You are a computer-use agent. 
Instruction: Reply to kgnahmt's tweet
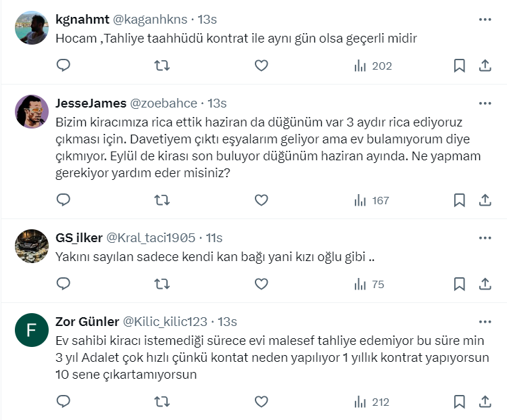click(63, 66)
